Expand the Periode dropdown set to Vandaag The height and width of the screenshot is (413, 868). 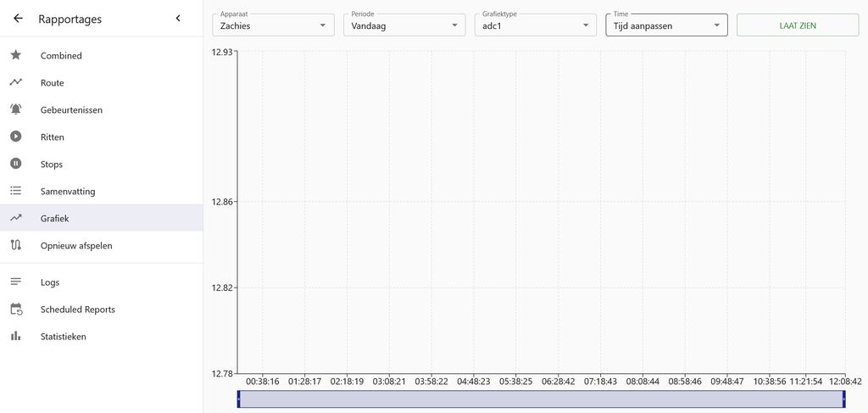404,25
